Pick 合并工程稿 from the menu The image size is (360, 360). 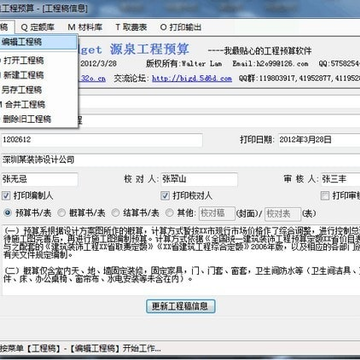(38, 105)
